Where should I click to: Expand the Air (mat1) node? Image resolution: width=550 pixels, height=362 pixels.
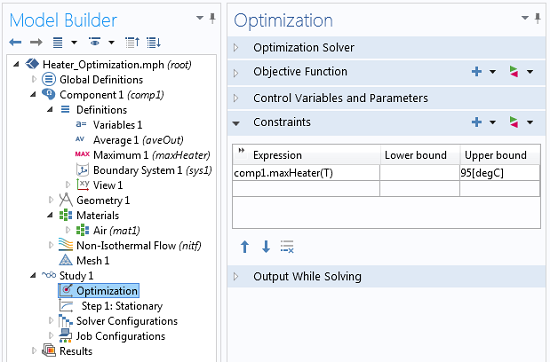[x=68, y=230]
